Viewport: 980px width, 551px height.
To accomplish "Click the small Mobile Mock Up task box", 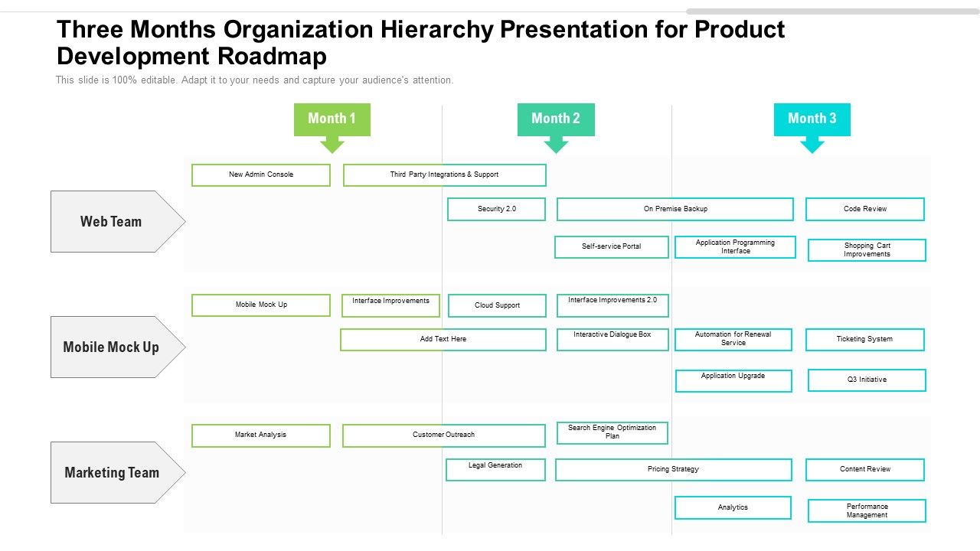I will point(261,305).
